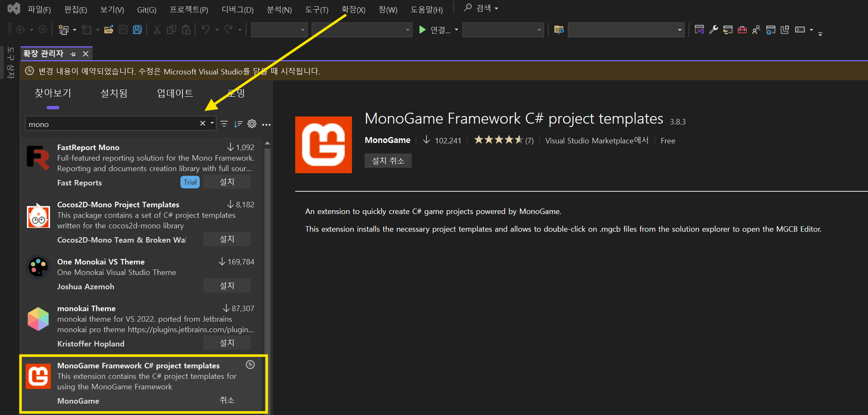Click the redo arrow icon

point(228,29)
